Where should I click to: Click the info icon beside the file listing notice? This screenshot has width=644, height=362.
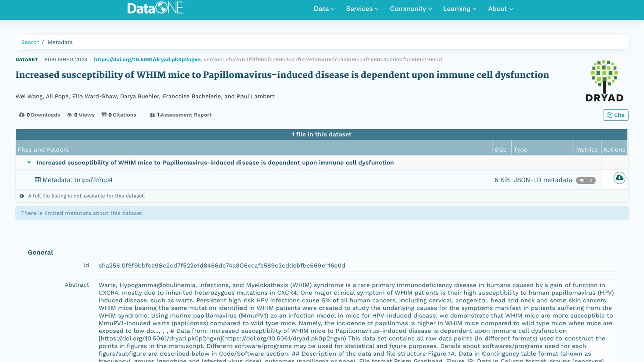tap(22, 196)
